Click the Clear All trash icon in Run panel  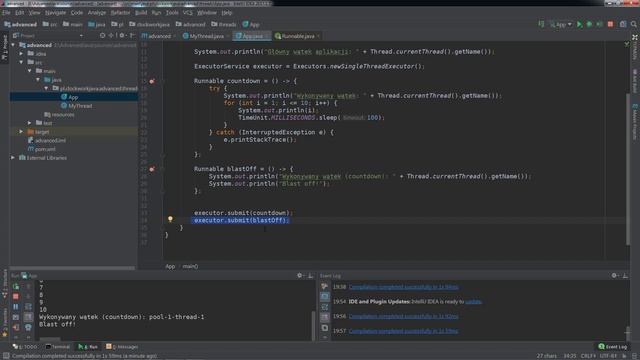[28, 327]
